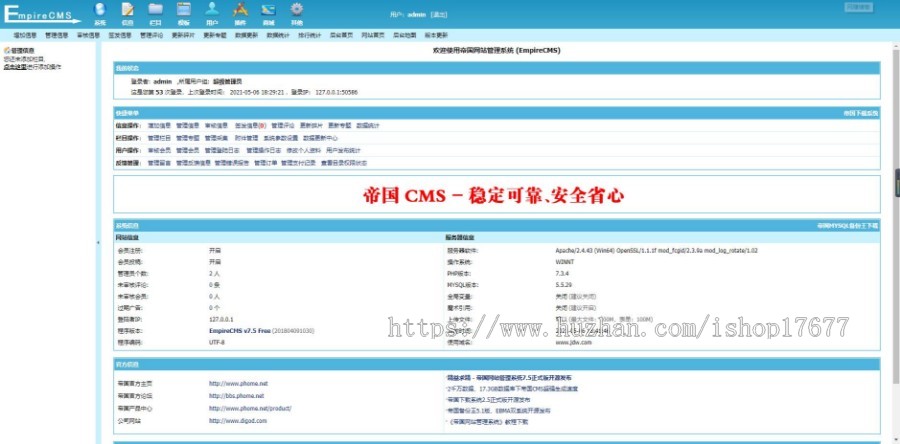The image size is (900, 444).
Task: Select 审核信息 in the secondary menu bar
Action: point(88,36)
